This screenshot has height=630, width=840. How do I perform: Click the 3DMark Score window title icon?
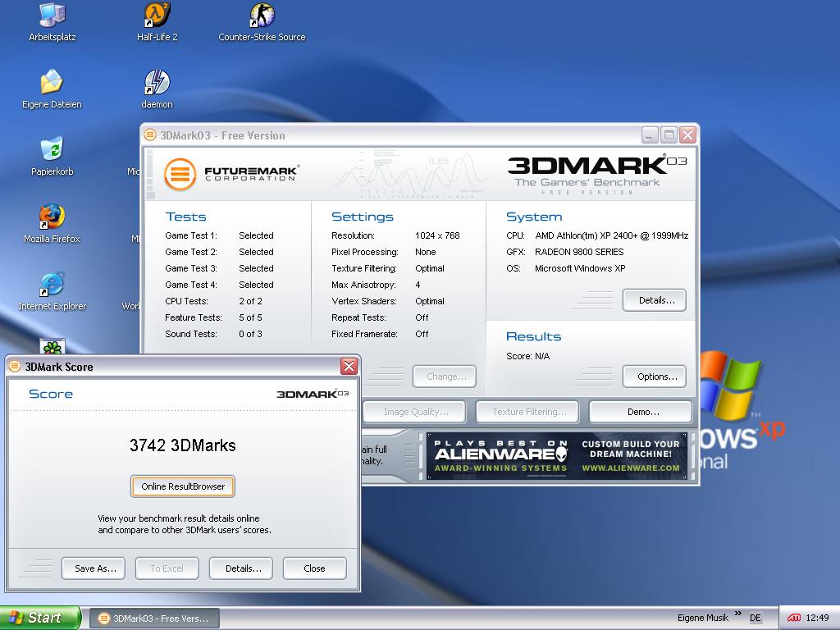coord(15,367)
